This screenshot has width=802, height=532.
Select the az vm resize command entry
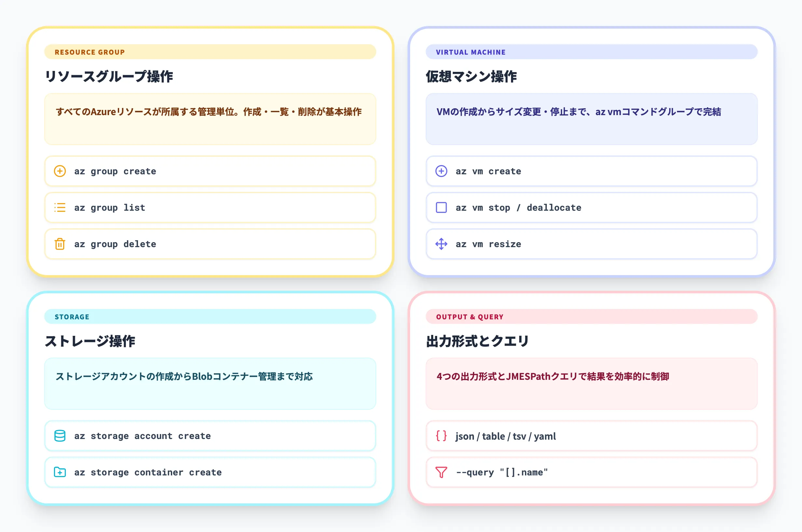tap(591, 244)
